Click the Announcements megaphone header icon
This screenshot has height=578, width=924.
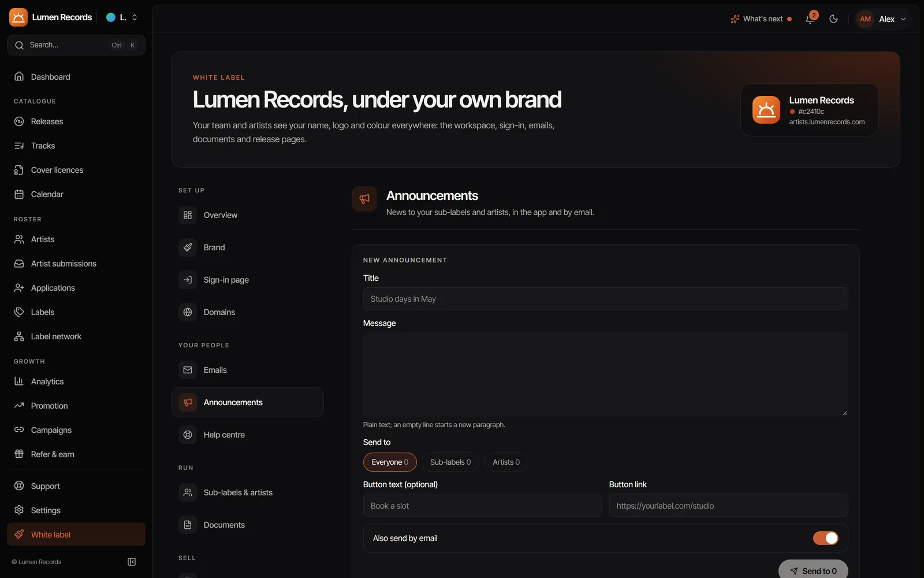[364, 199]
